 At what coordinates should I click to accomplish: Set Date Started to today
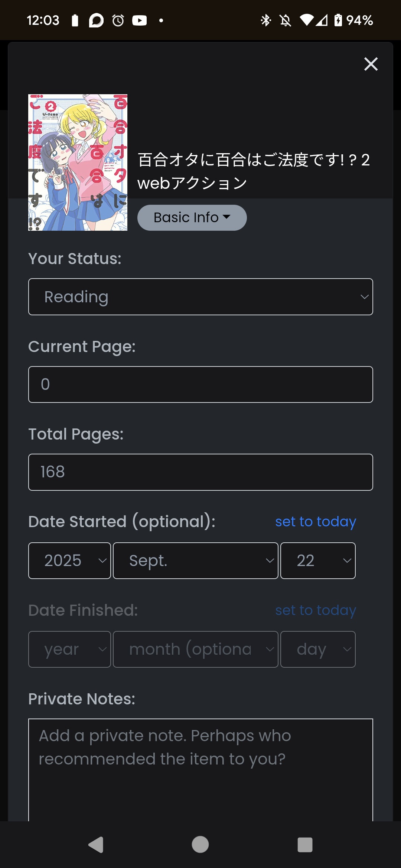316,522
